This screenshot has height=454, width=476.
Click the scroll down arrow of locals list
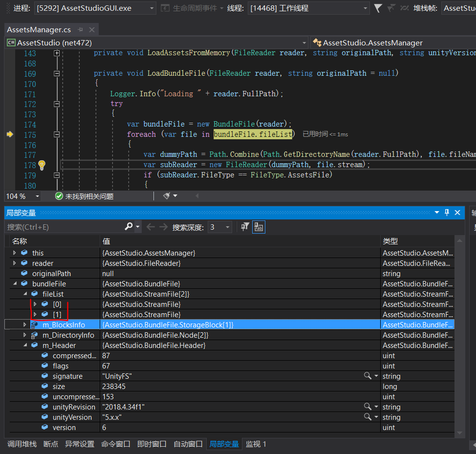459,433
